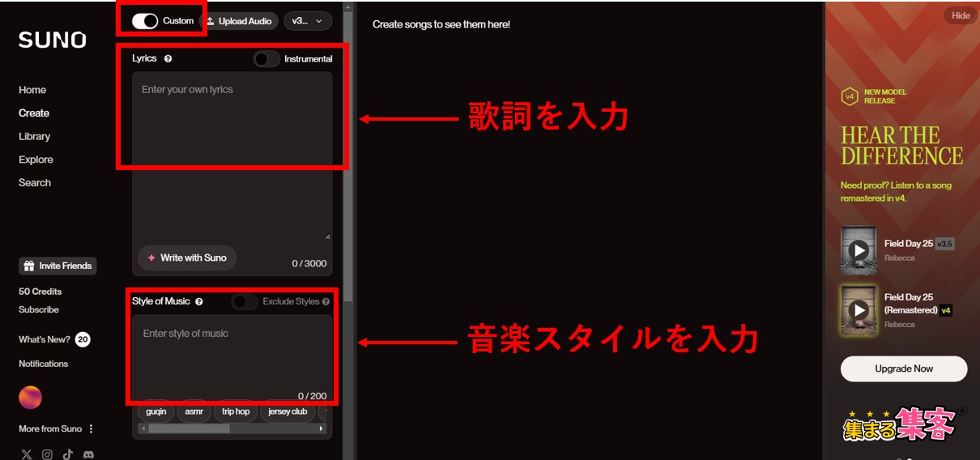Click the Subscribe link
This screenshot has width=980, height=460.
[39, 309]
